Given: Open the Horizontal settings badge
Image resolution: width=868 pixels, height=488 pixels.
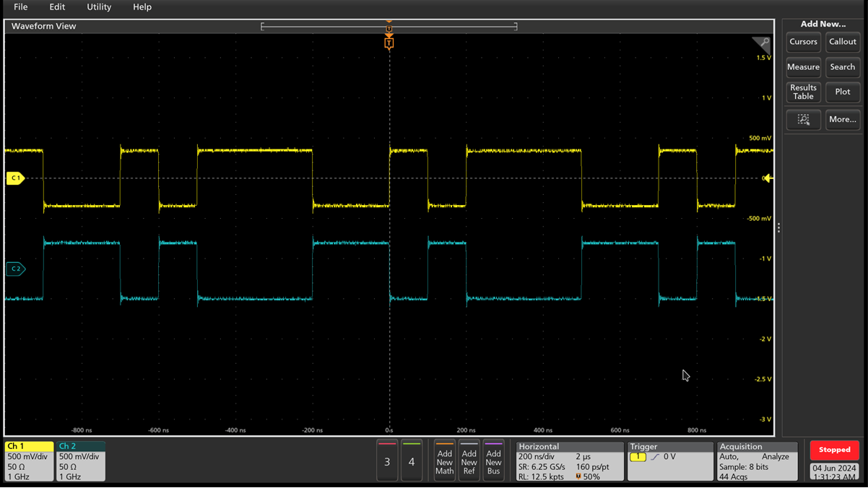Looking at the screenshot, I should point(570,461).
